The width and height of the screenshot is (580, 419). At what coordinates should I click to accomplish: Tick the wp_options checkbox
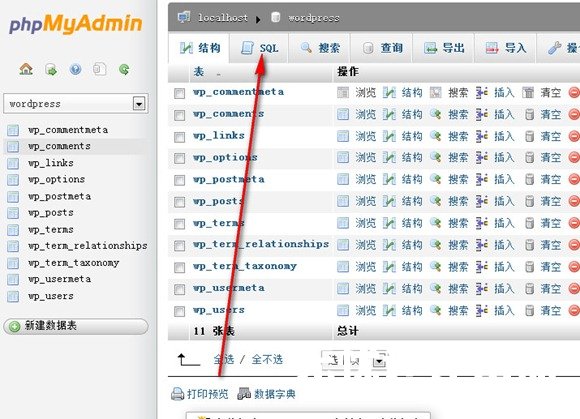(179, 159)
